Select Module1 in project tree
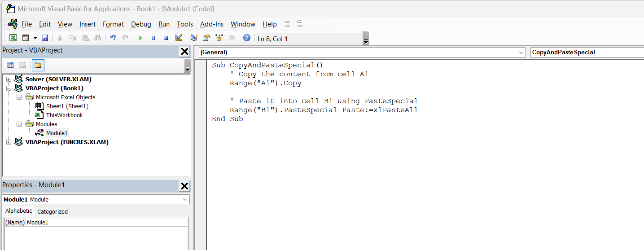This screenshot has height=250, width=644. click(57, 133)
